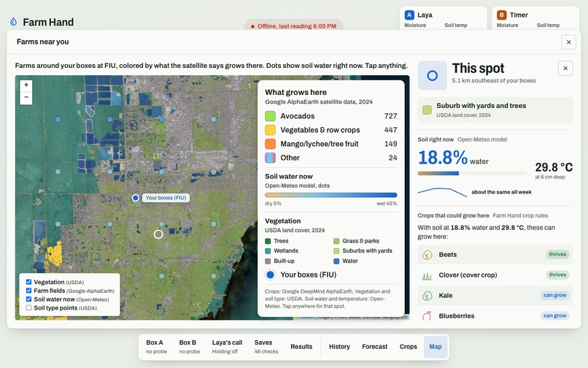Click the Beets thrives badge
Image resolution: width=588 pixels, height=368 pixels.
557,255
